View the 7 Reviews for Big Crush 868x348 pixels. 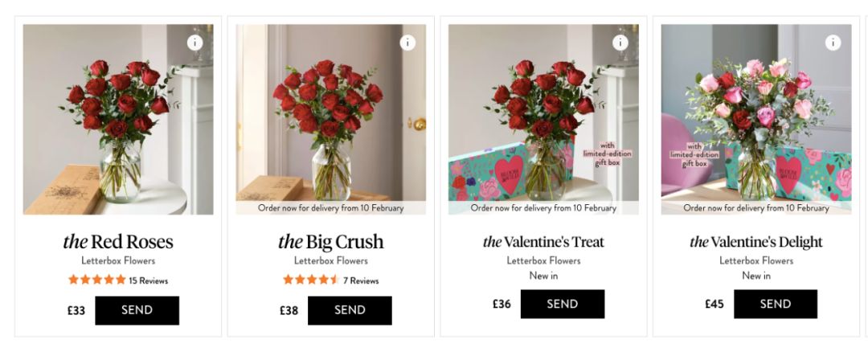point(361,280)
